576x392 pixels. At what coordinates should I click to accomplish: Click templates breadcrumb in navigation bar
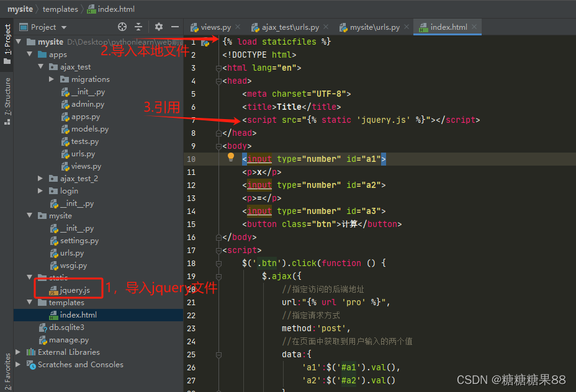[60, 9]
